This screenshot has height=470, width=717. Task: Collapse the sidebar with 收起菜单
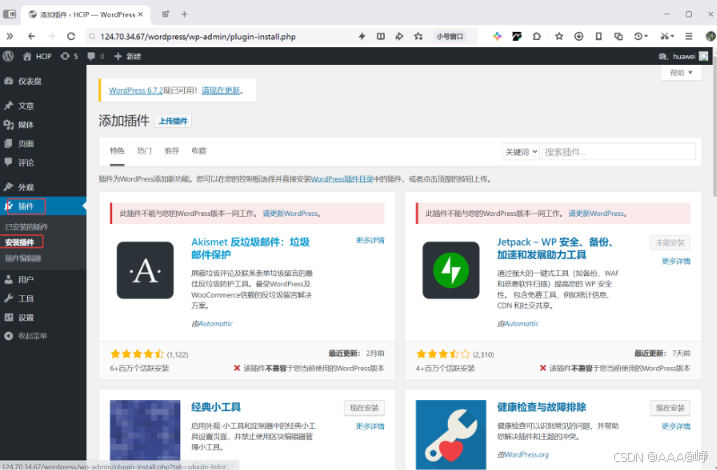[x=27, y=336]
